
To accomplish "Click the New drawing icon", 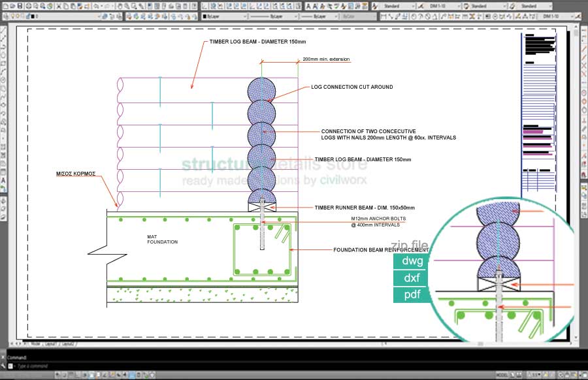I will point(4,6).
